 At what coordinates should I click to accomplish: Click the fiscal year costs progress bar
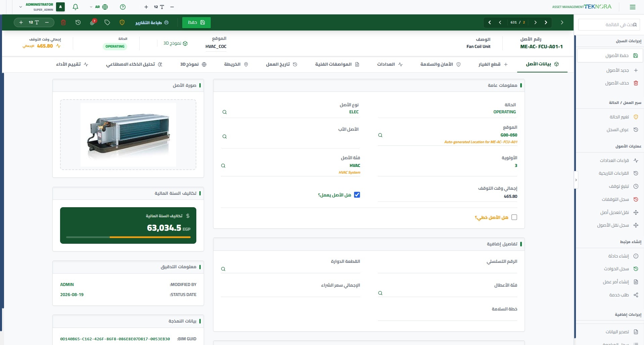point(128,237)
